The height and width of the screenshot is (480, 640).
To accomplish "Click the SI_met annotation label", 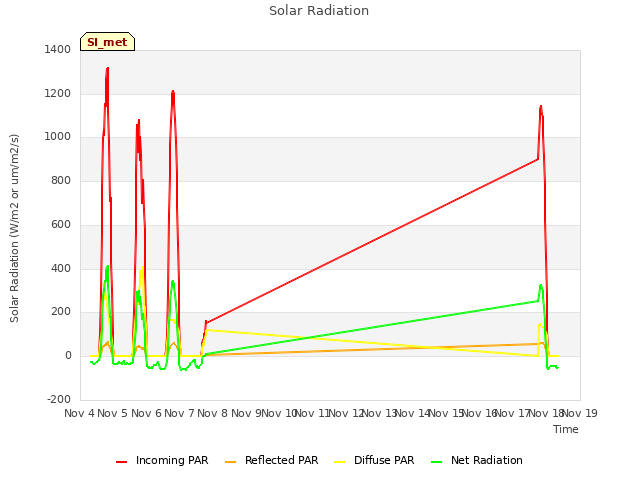I will (107, 42).
